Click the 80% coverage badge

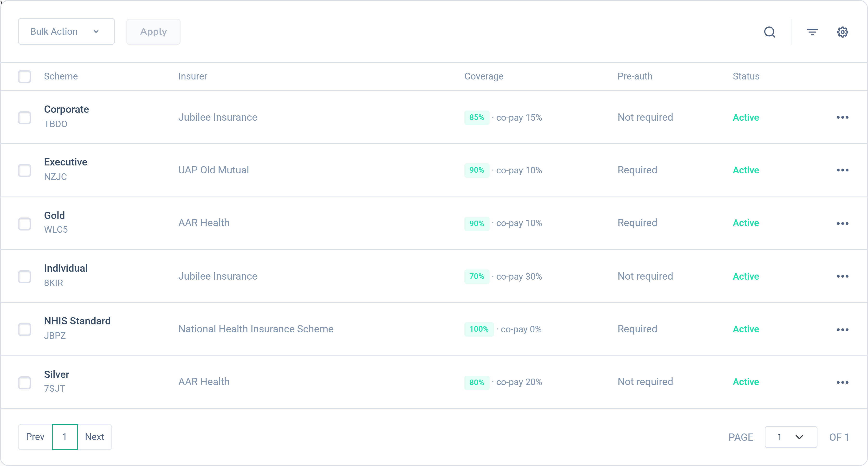tap(477, 382)
